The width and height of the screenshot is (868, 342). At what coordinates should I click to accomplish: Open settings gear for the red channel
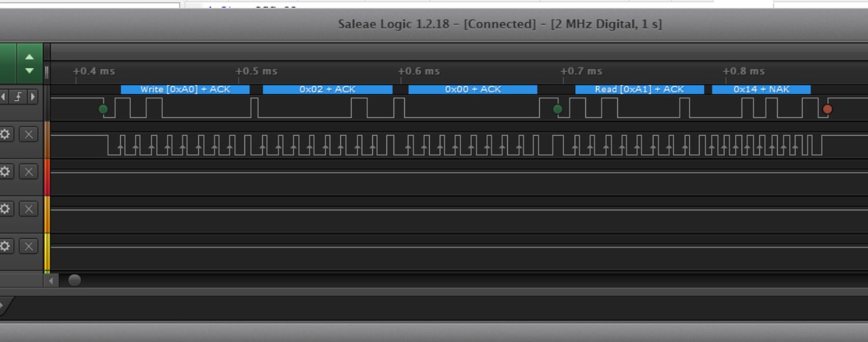(x=6, y=171)
